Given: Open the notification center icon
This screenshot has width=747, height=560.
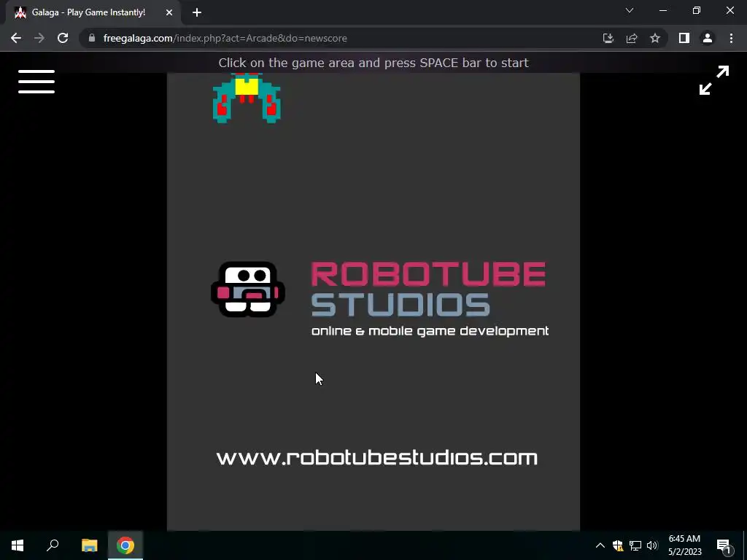Looking at the screenshot, I should 724,545.
